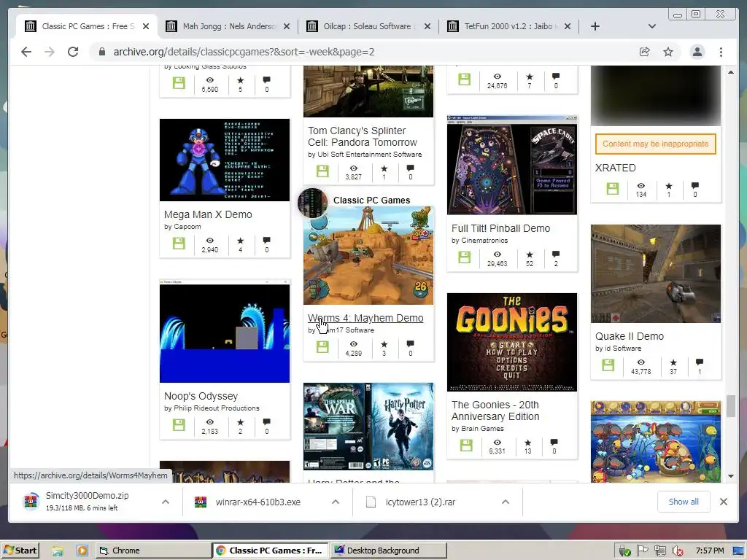Open Full Tilt! Pinball Demo title
The width and height of the screenshot is (747, 560).
coord(500,228)
